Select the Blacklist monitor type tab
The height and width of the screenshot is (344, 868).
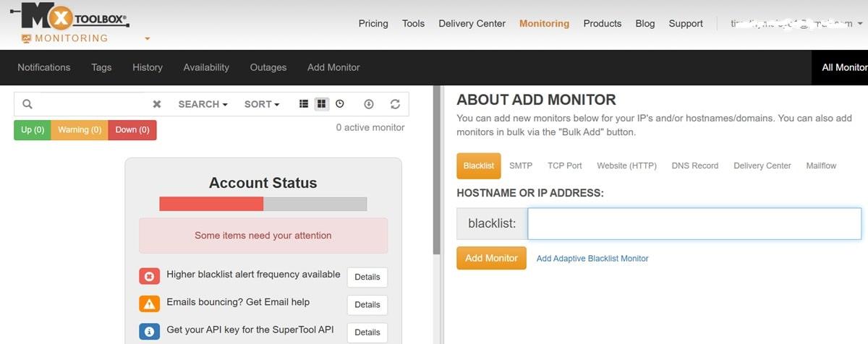coord(478,165)
